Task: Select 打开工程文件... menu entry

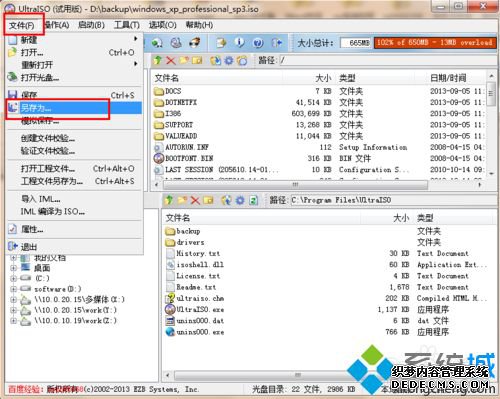Action: [x=75, y=169]
